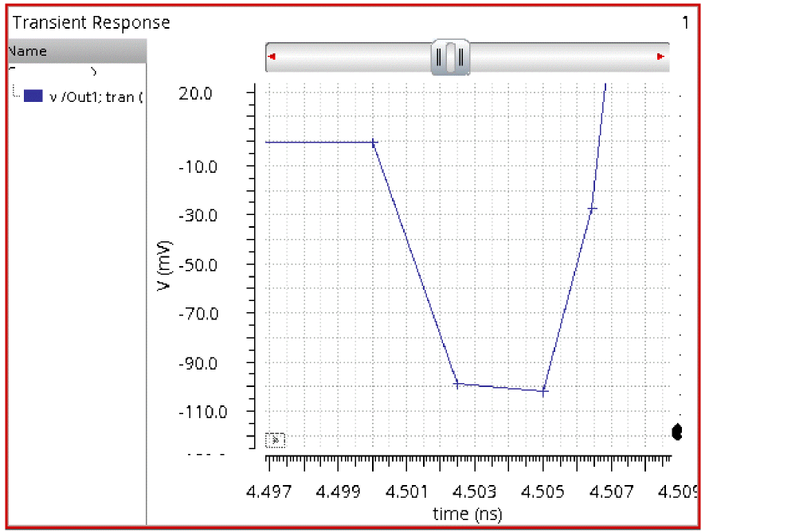Click slider track left of the handle
The height and width of the screenshot is (532, 807).
click(x=348, y=57)
